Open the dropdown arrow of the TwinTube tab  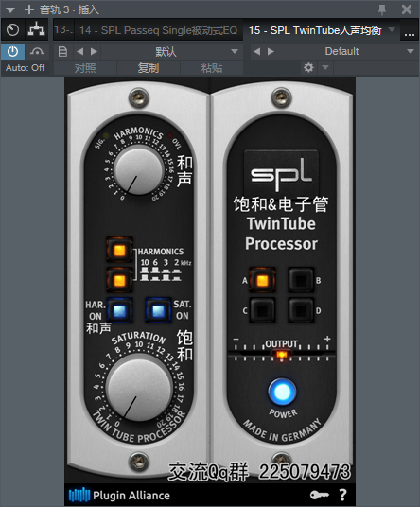pos(392,29)
